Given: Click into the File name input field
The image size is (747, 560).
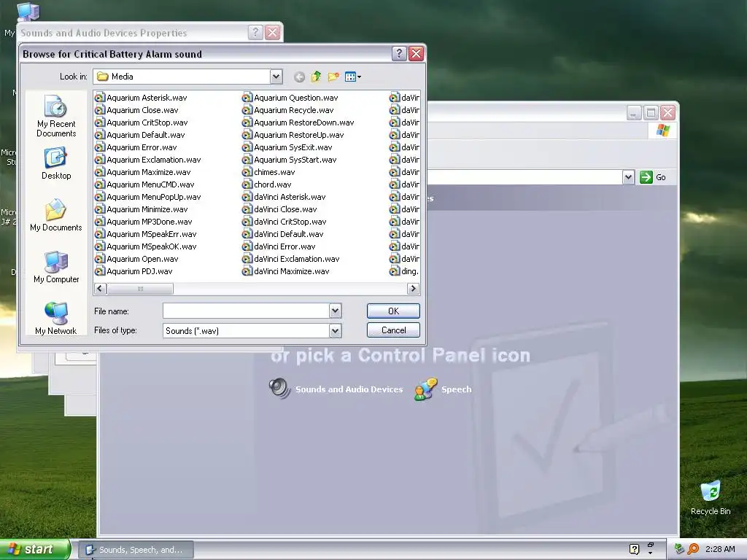Looking at the screenshot, I should pyautogui.click(x=246, y=311).
